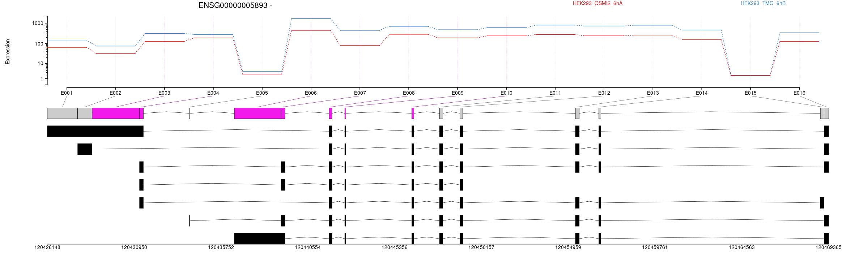Click the E004 exon axis label
Screen dimensions: 868x253
click(213, 93)
